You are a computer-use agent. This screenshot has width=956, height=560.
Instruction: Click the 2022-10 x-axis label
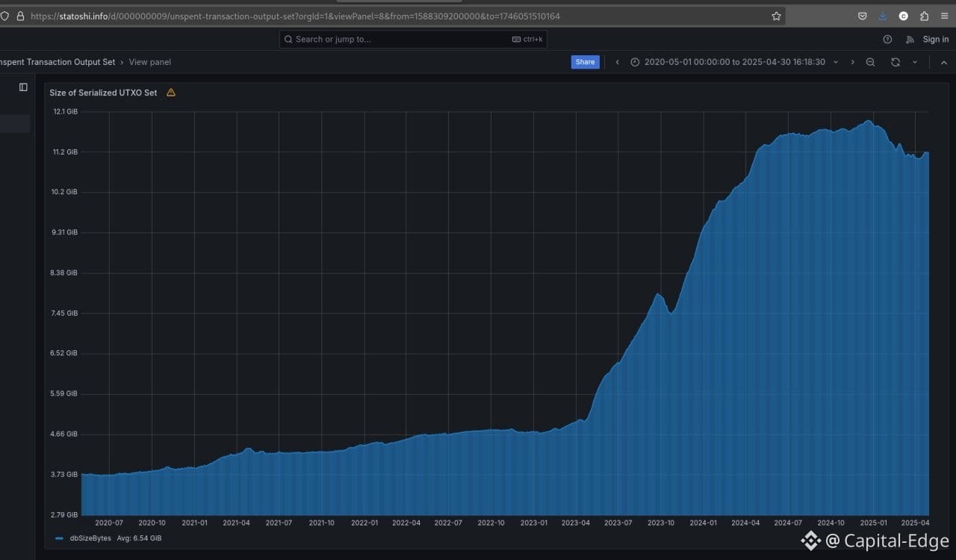tap(491, 523)
